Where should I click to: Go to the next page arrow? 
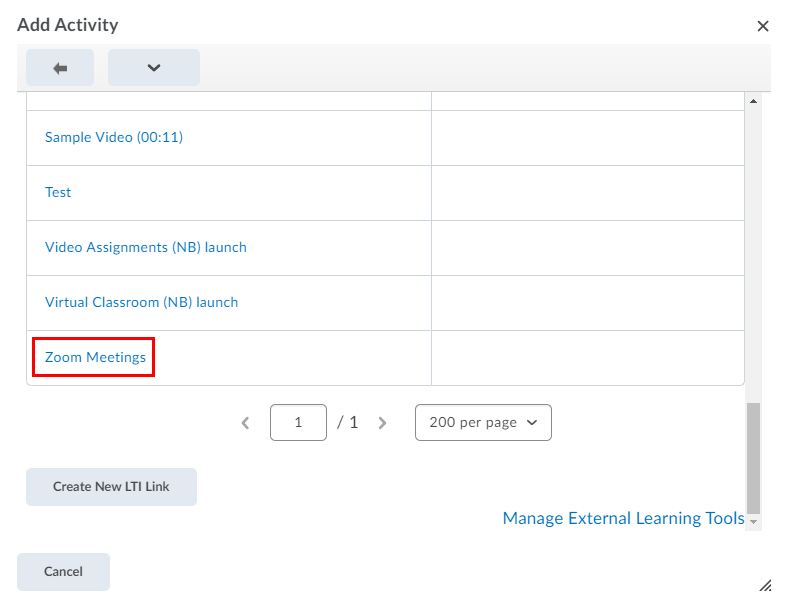coord(382,423)
